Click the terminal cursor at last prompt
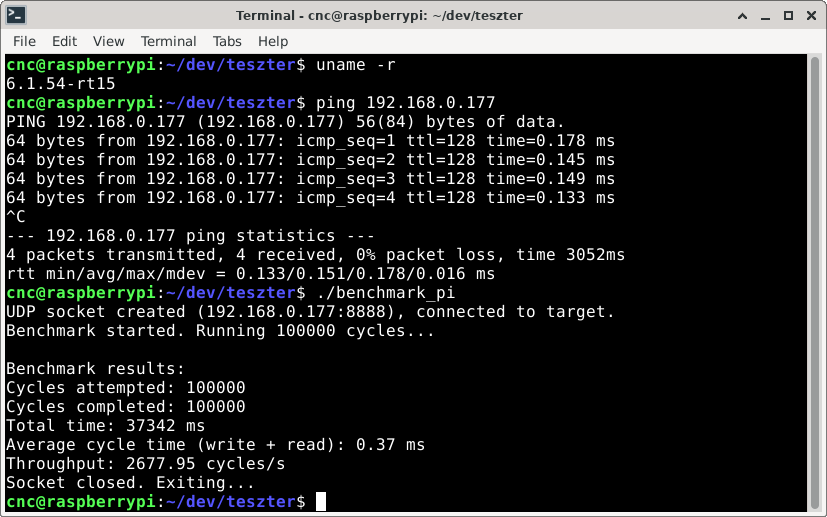827x517 pixels. [x=321, y=501]
